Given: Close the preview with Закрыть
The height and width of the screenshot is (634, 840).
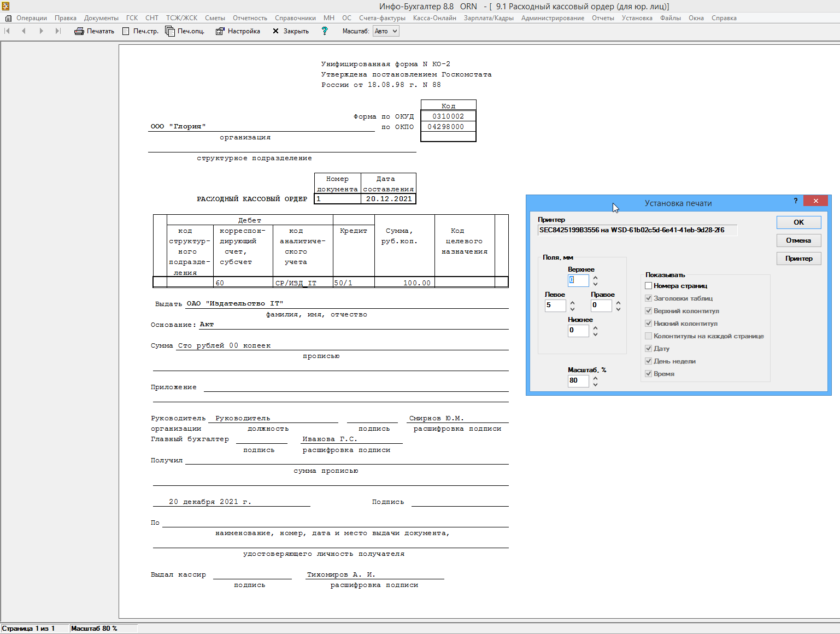Looking at the screenshot, I should (291, 31).
